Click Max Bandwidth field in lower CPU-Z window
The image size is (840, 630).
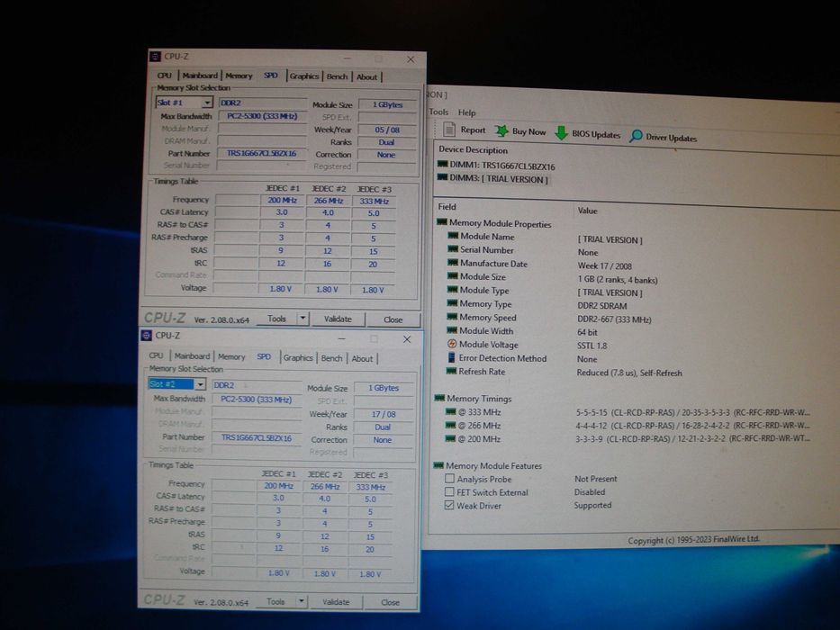(x=256, y=400)
